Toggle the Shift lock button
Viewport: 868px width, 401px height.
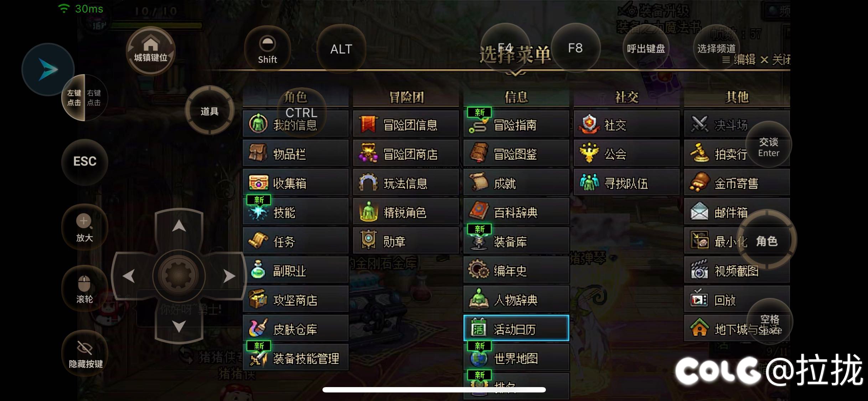267,50
